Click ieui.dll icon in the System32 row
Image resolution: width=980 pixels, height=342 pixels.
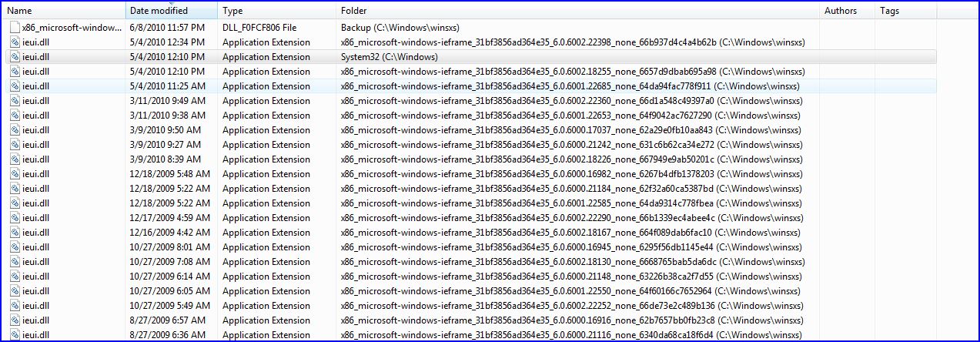click(x=15, y=57)
